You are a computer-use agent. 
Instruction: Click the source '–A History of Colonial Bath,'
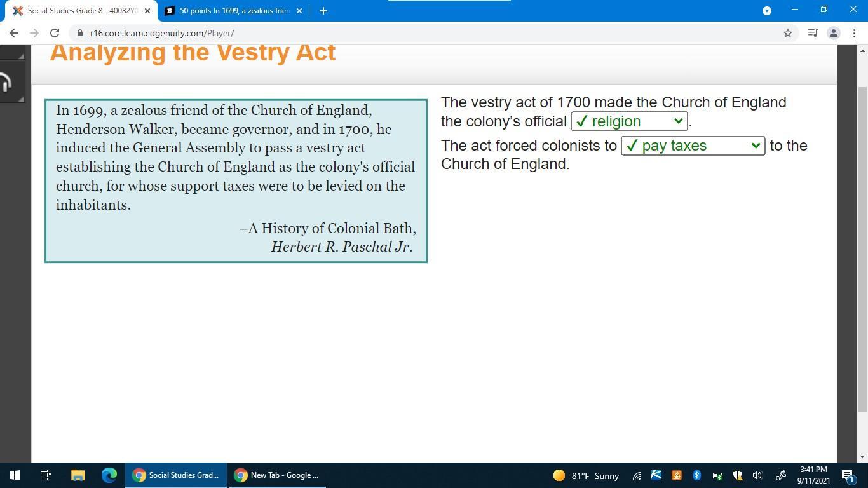[x=328, y=229]
